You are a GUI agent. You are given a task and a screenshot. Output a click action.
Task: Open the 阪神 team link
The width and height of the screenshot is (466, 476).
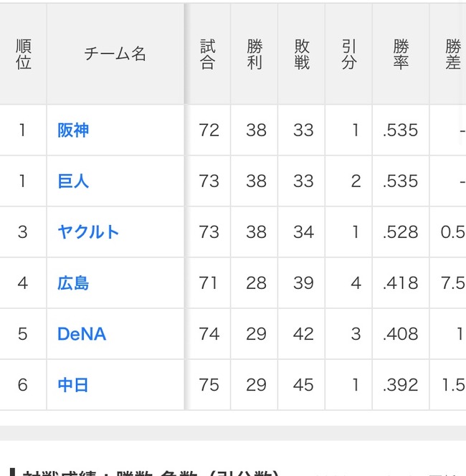tap(73, 130)
